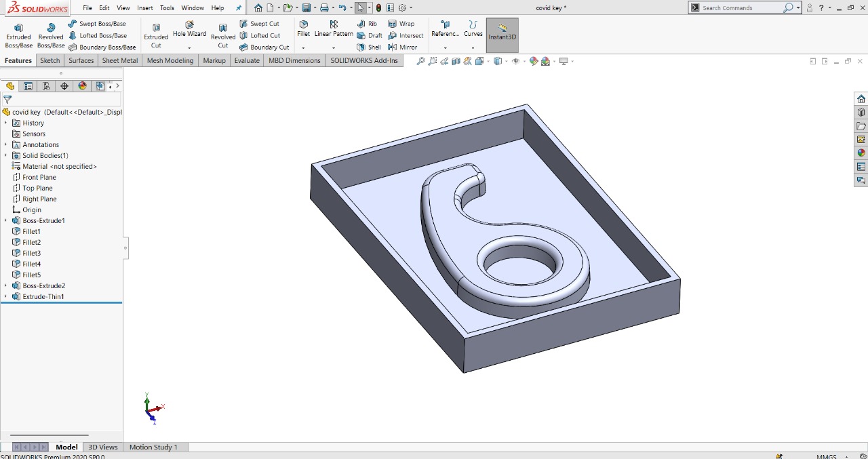Switch to the Sheet Metal tab
Image resolution: width=868 pixels, height=459 pixels.
(120, 60)
